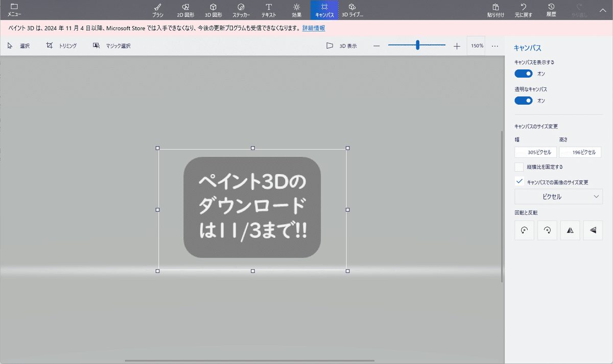Select the ブラシ brush tool
Viewport: 613px width, 364px height.
click(158, 10)
